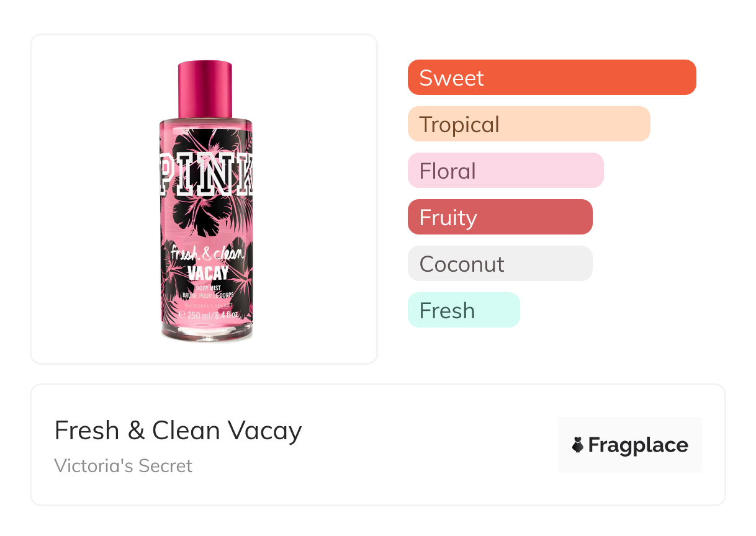Click the Fragplace logo text
The image size is (756, 536).
pyautogui.click(x=637, y=445)
